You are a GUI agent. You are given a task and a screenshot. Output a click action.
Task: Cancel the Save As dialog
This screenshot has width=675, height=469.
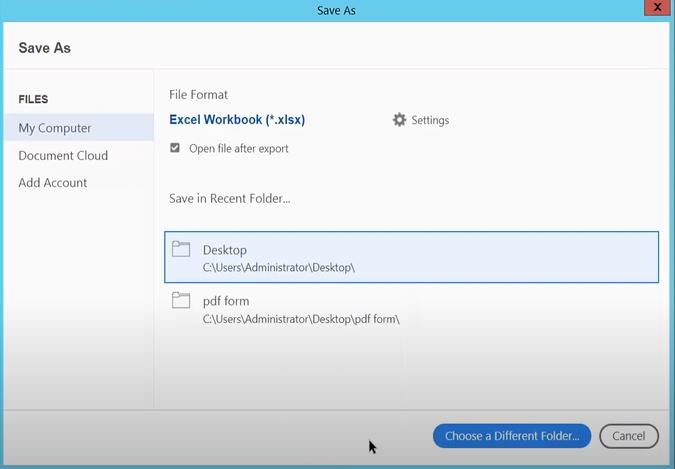point(628,436)
